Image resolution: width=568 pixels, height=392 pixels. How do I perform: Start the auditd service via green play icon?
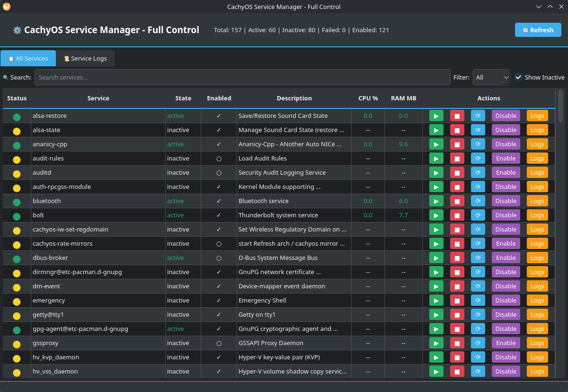point(436,172)
